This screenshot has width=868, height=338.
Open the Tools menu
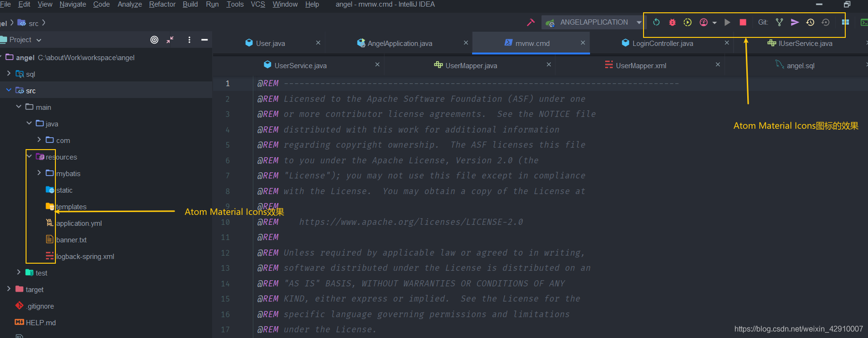(235, 4)
